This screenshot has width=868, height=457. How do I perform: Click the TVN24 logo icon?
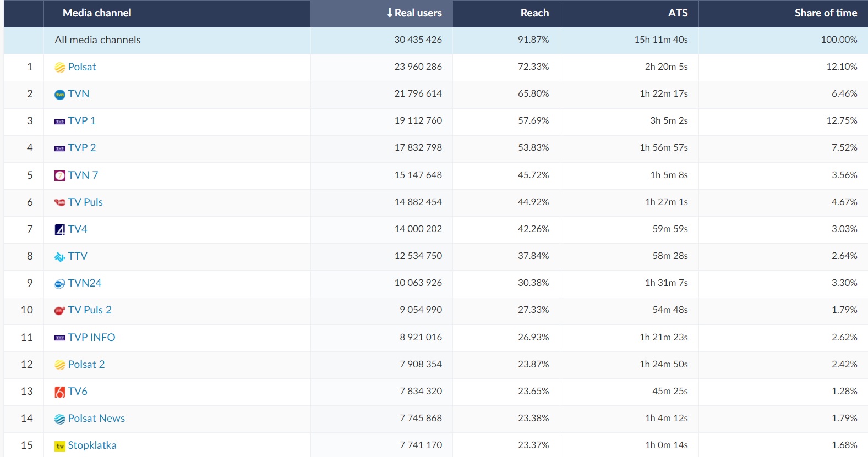pos(60,284)
